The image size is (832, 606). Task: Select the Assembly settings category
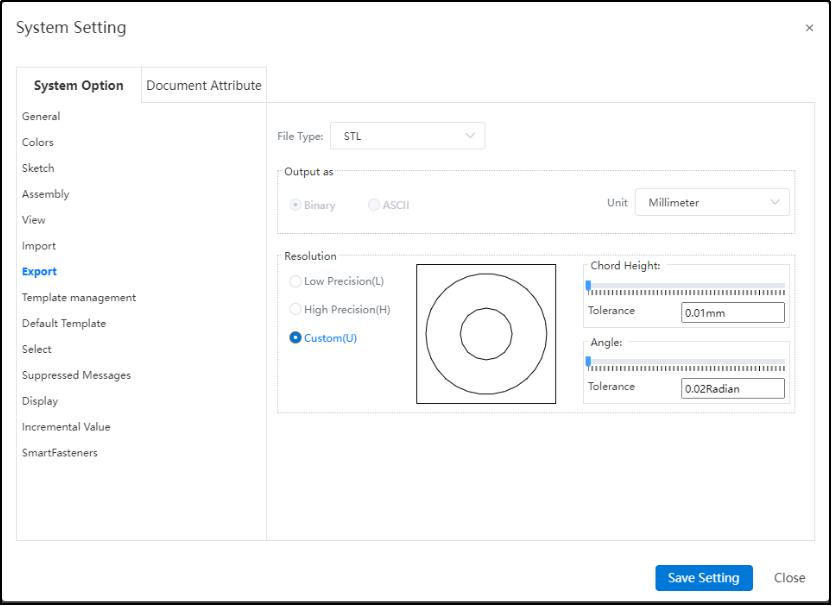46,194
